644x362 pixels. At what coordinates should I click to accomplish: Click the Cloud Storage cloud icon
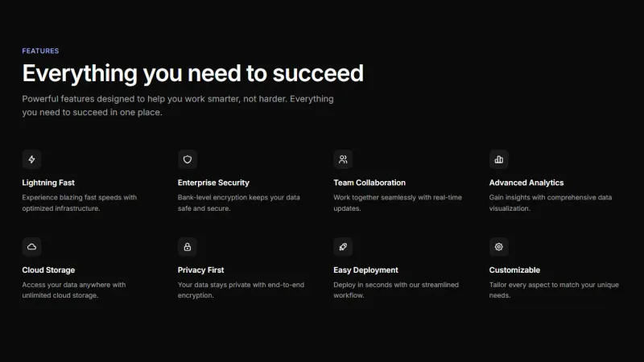coord(31,247)
